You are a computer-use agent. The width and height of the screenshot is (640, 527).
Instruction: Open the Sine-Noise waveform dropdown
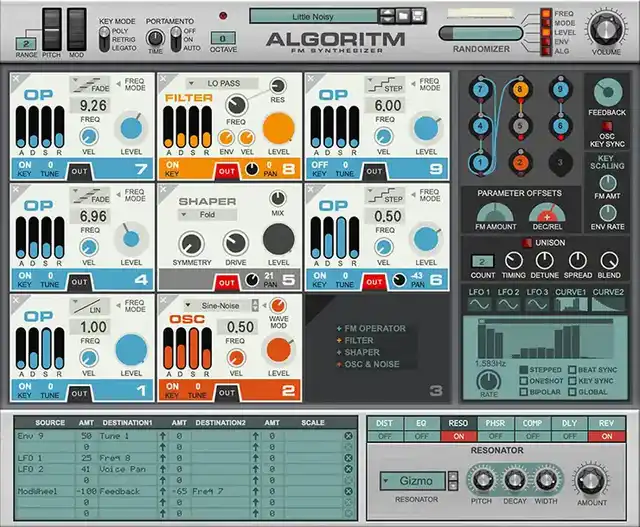pyautogui.click(x=216, y=305)
